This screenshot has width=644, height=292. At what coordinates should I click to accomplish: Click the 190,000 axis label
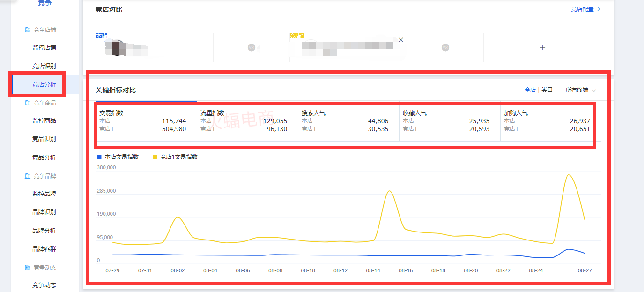pos(106,214)
